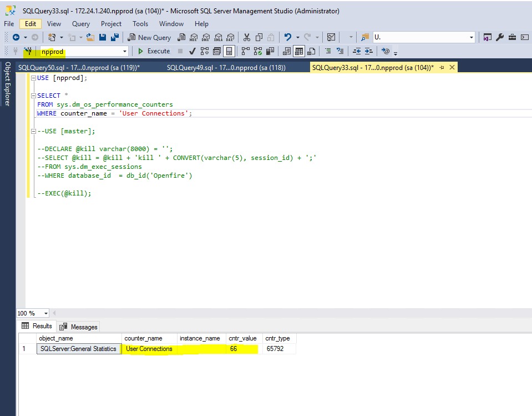Open the Toolbox briefcase icon

(513, 37)
